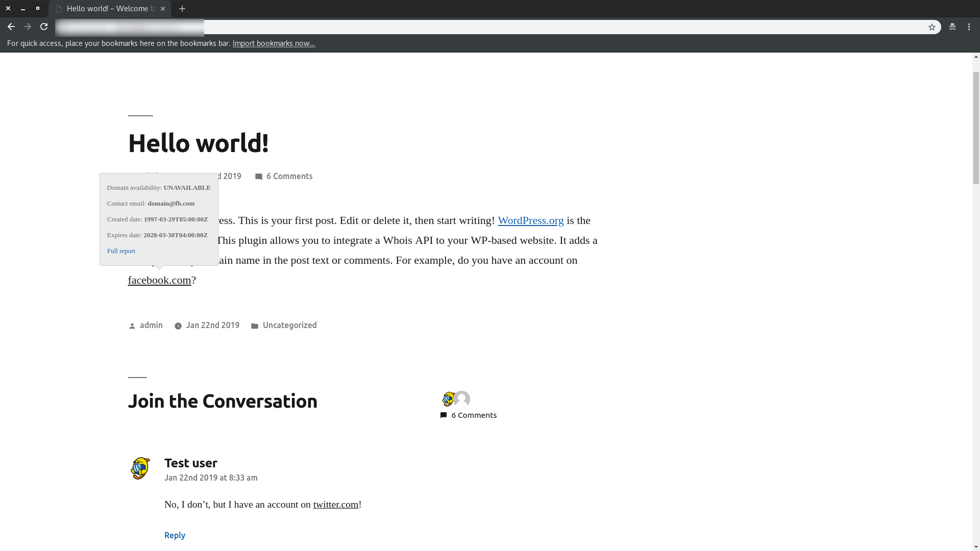
Task: Select the person icon beside admin
Action: point(132,326)
